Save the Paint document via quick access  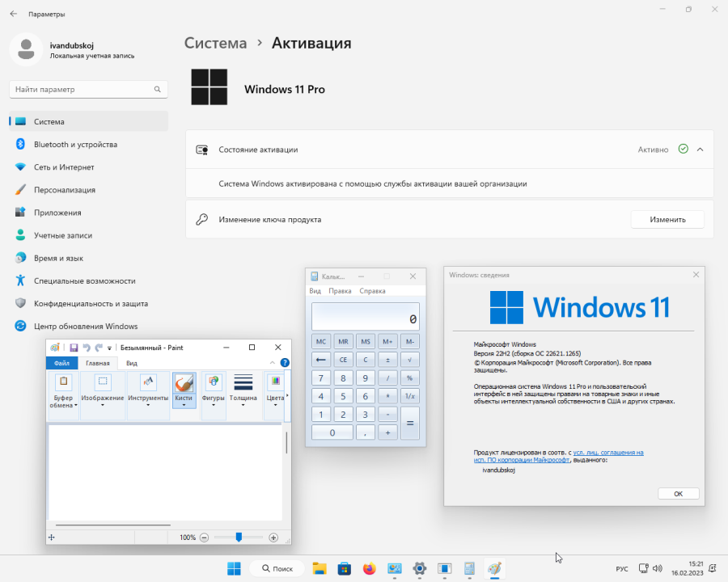[74, 348]
